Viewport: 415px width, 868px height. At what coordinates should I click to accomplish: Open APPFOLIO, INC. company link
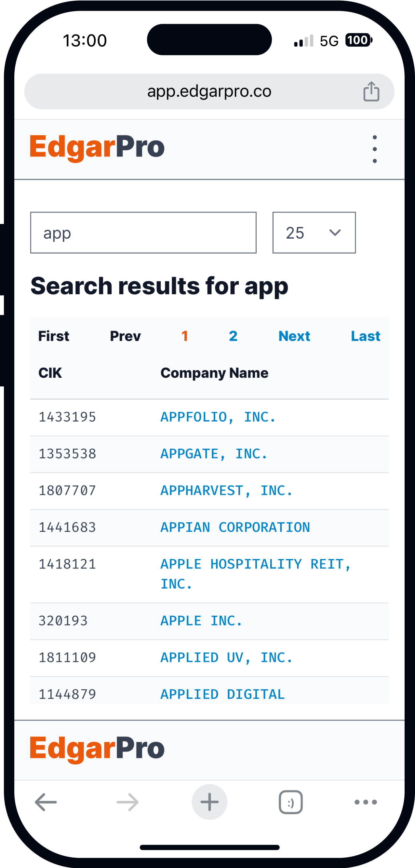click(218, 417)
